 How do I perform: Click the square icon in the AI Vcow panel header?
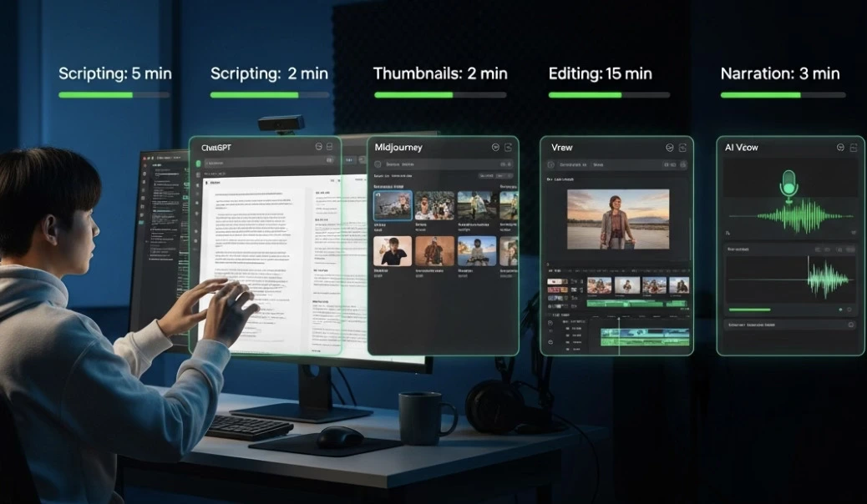coord(853,148)
